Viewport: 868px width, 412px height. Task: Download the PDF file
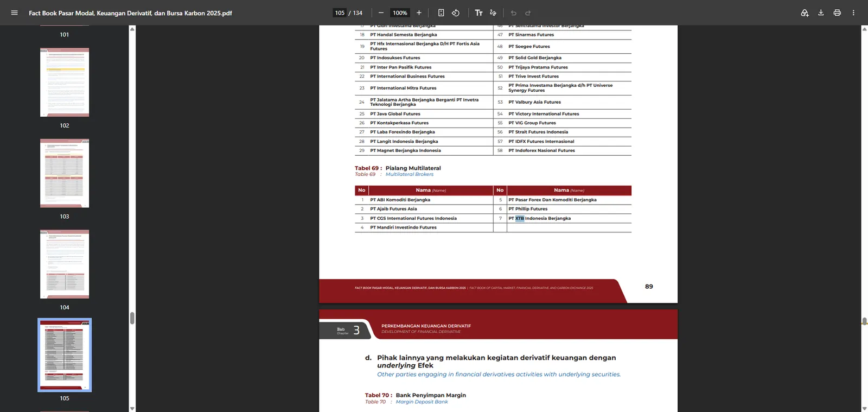coord(821,12)
